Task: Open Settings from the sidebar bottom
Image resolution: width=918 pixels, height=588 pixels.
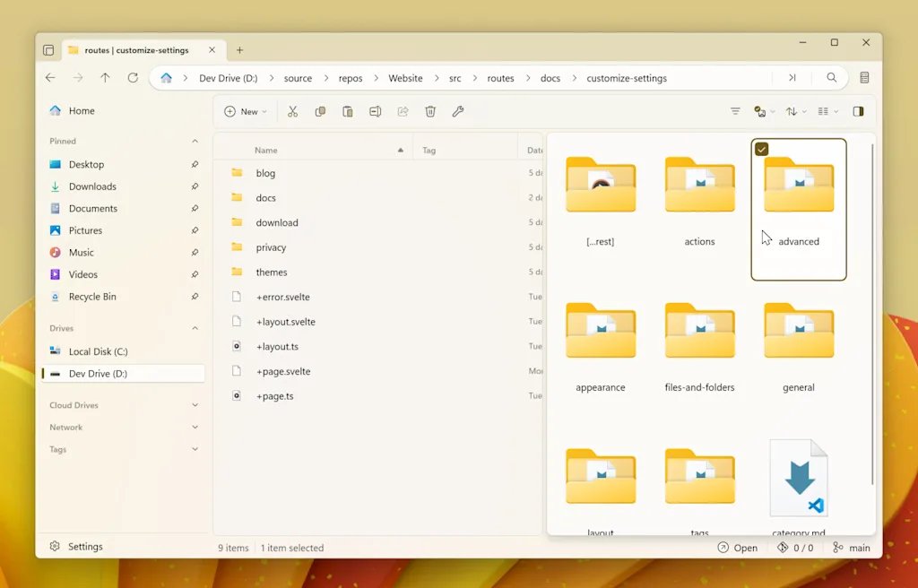Action: [85, 546]
